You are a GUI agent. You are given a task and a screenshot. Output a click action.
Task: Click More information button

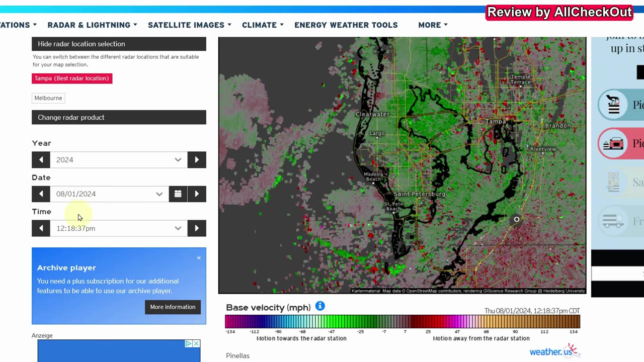click(173, 307)
